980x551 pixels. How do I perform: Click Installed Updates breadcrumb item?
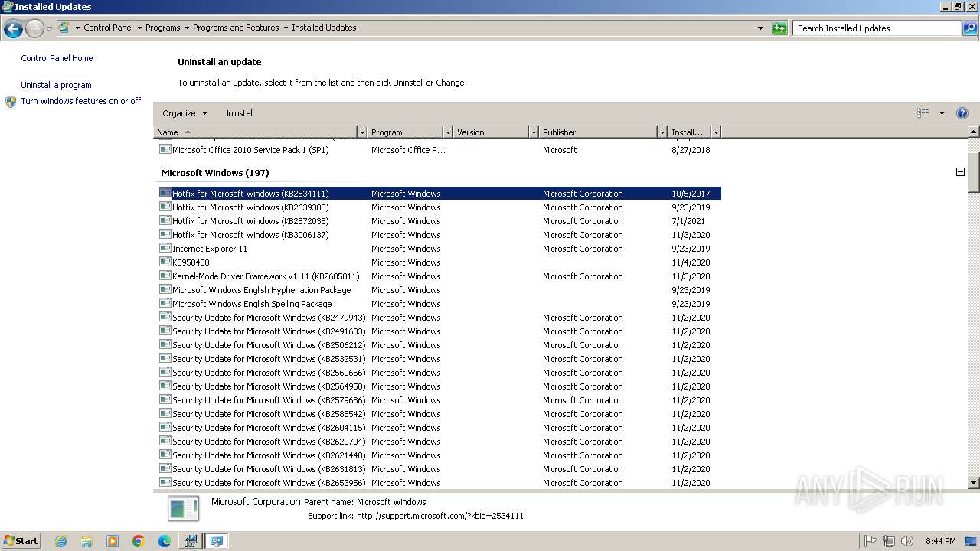tap(324, 28)
